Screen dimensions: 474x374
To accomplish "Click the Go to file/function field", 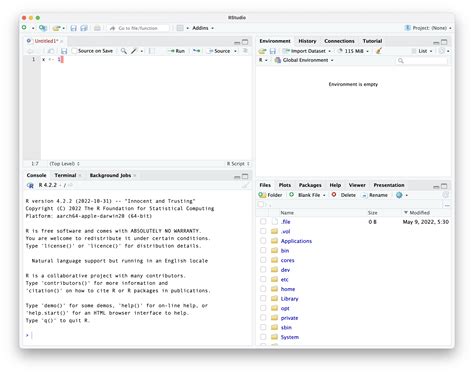I will [138, 28].
